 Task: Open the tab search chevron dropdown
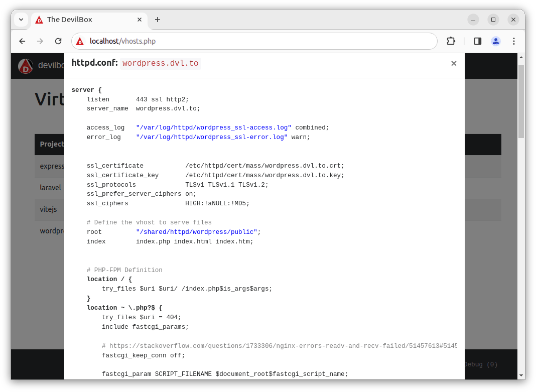point(21,20)
